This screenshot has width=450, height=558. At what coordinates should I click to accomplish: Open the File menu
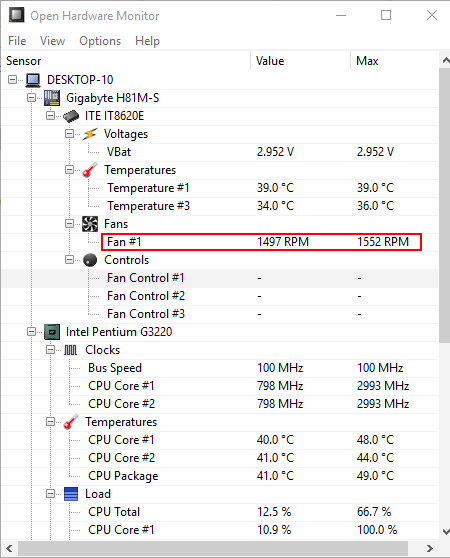17,41
